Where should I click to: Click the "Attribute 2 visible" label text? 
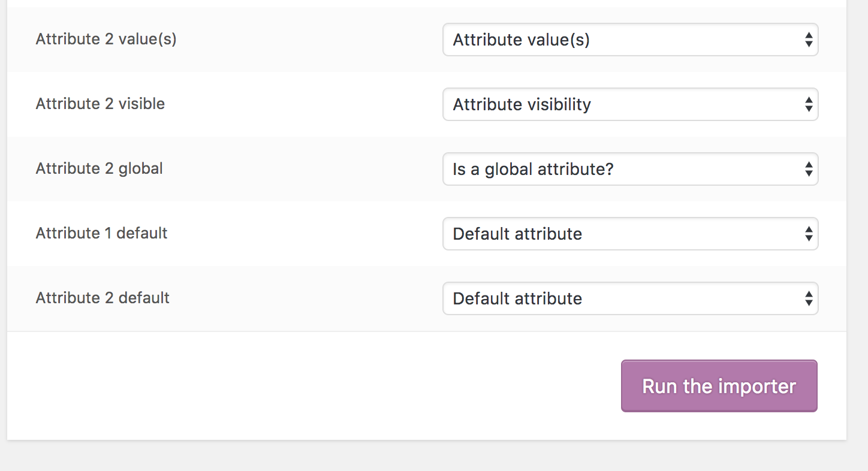pos(100,104)
